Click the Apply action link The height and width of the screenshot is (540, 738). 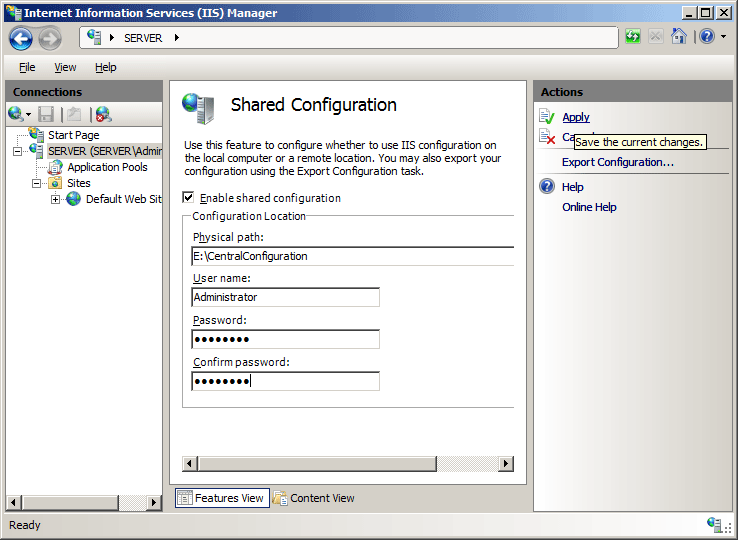coord(576,117)
